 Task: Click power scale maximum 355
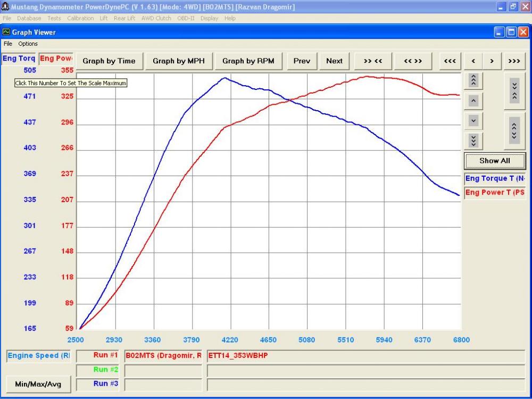click(67, 70)
